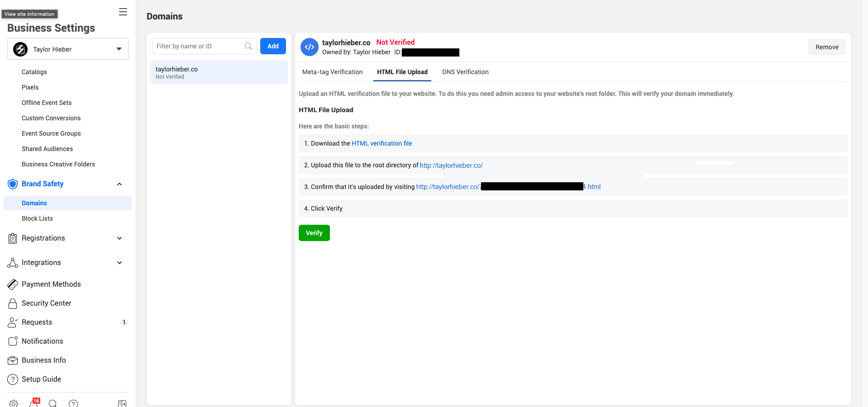Open Custom Conversions

click(51, 118)
